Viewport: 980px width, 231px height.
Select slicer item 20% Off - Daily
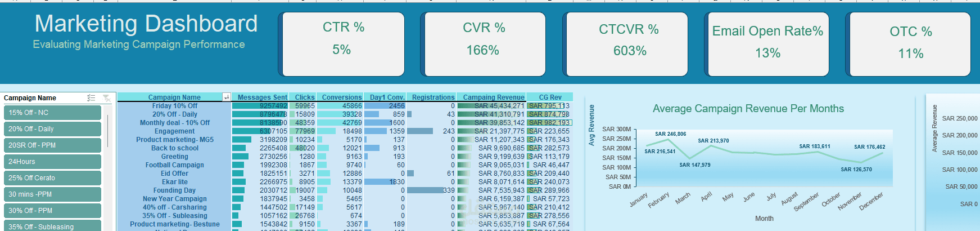coord(52,129)
